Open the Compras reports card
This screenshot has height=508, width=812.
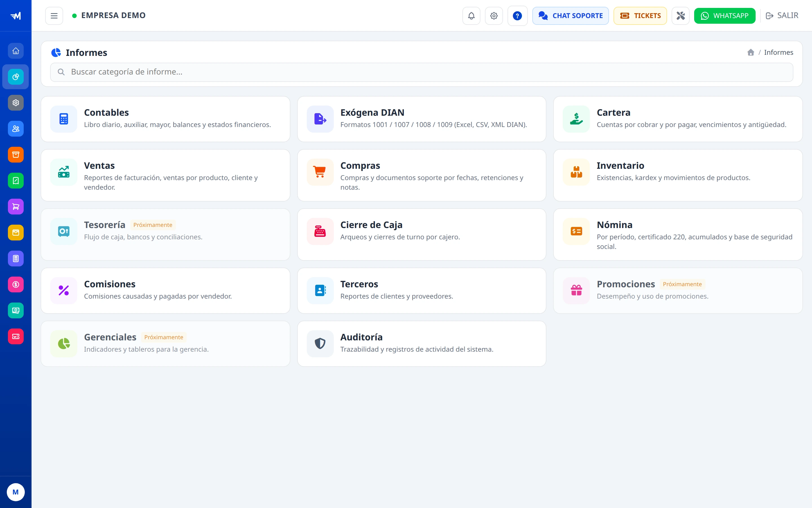pos(422,175)
